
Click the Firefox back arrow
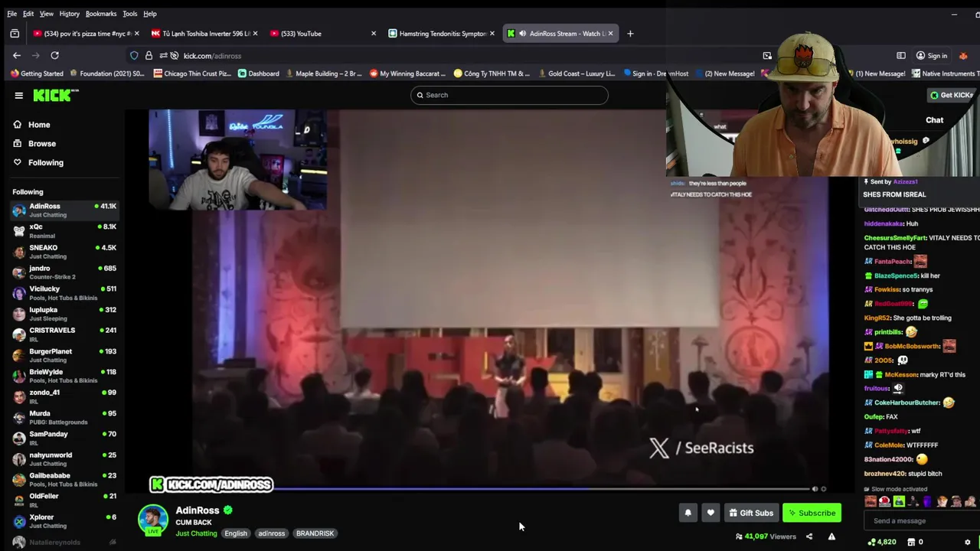point(17,55)
